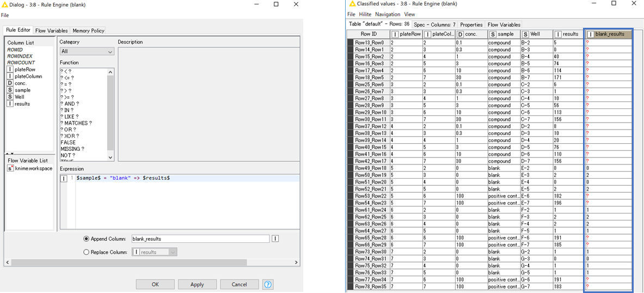This screenshot has height=293, width=644.
Task: Open the Properties tab in Classified values
Action: click(471, 25)
